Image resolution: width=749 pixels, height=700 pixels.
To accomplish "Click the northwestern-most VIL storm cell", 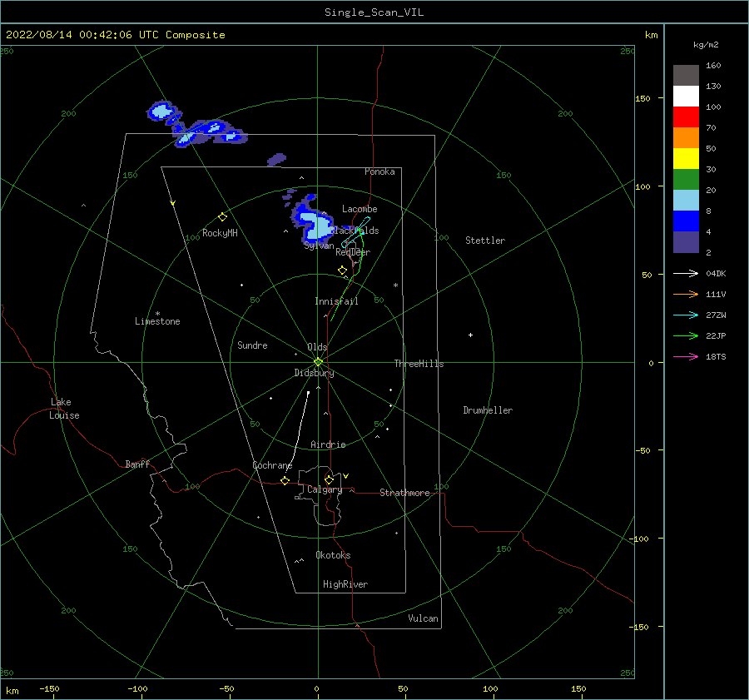I will pos(161,112).
